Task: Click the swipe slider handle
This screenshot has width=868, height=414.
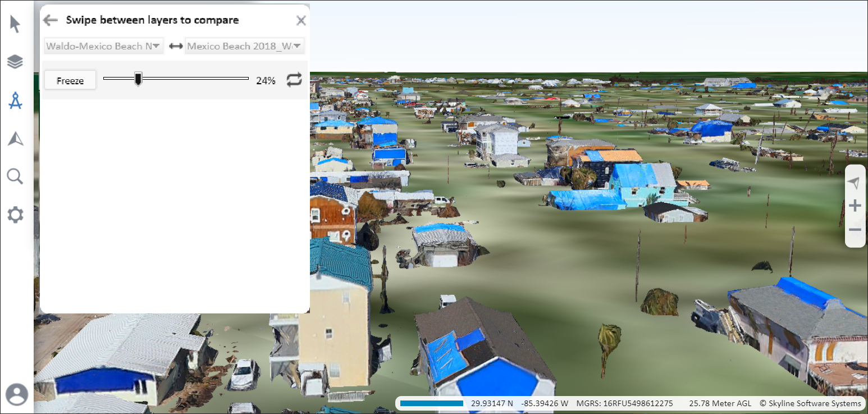Action: tap(138, 79)
